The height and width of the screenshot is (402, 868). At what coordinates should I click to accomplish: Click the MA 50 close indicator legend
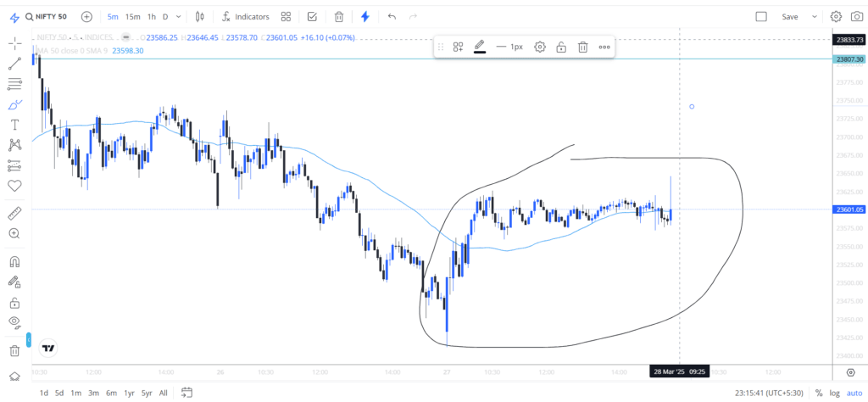[x=73, y=50]
